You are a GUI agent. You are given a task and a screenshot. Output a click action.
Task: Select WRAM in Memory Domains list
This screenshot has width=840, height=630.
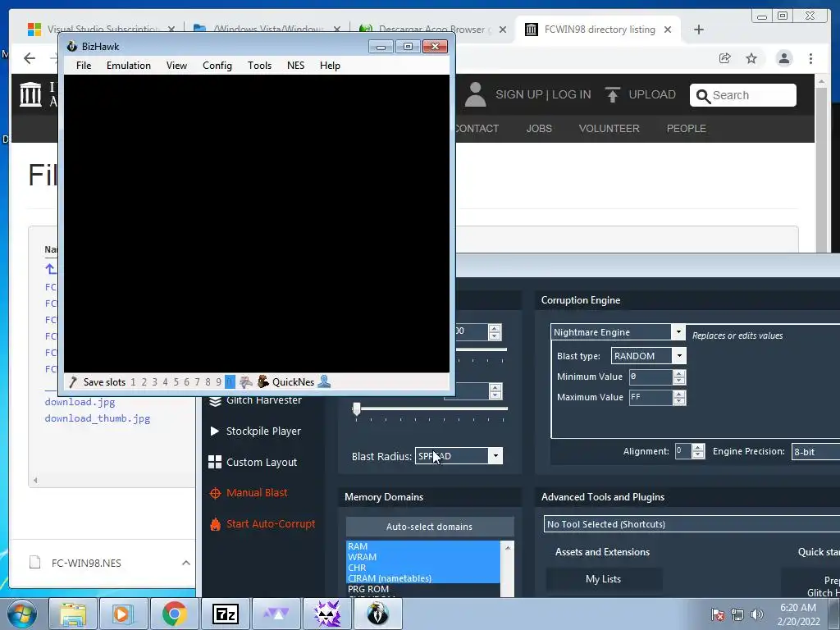(362, 557)
